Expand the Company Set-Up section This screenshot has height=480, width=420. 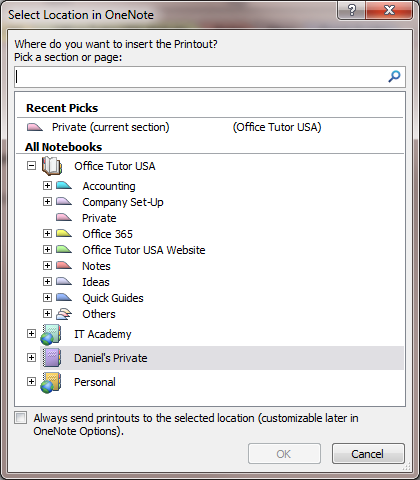click(47, 201)
